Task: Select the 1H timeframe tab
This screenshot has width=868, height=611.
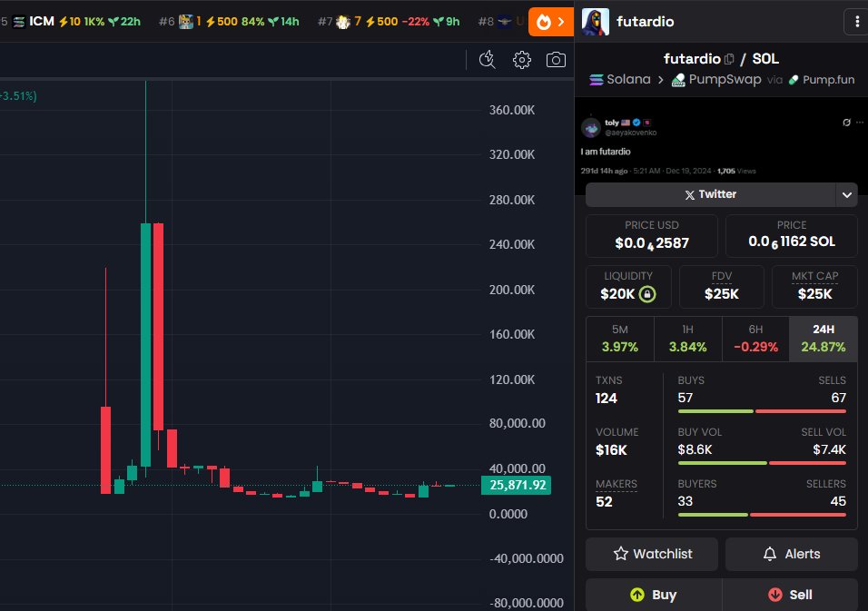Action: (x=687, y=339)
